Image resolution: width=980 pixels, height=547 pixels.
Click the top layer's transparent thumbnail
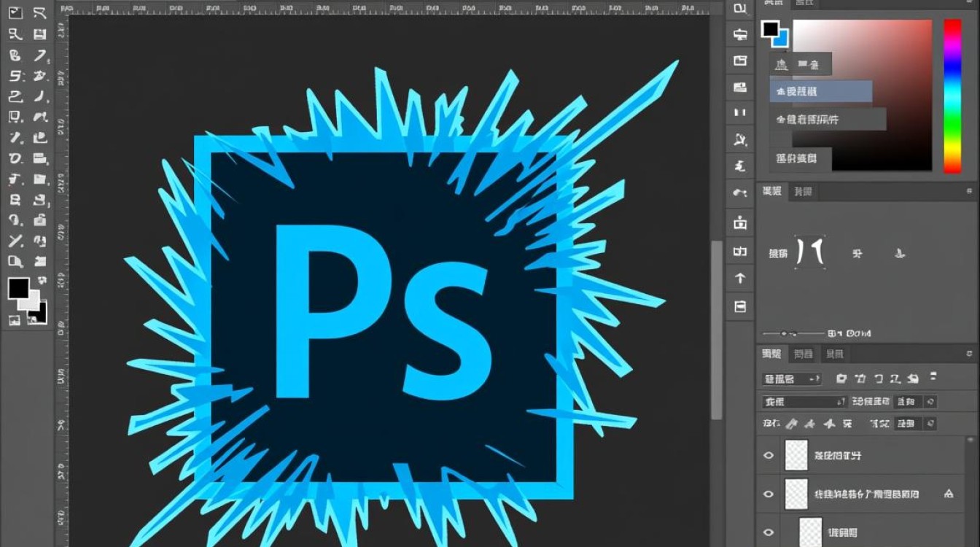tap(796, 455)
